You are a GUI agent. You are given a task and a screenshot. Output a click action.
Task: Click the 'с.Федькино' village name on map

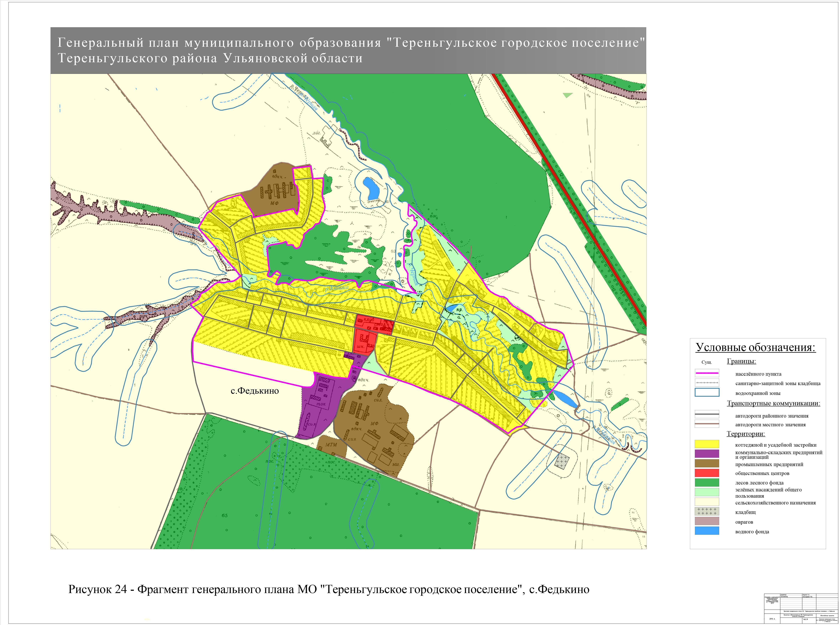pyautogui.click(x=255, y=391)
